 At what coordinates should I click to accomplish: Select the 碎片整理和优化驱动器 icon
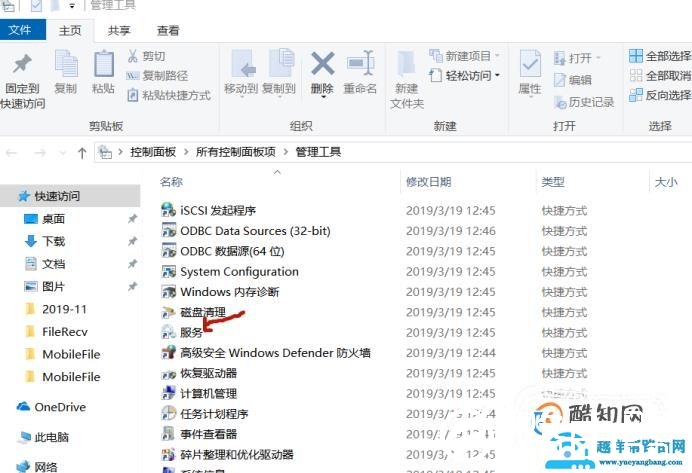click(x=169, y=454)
